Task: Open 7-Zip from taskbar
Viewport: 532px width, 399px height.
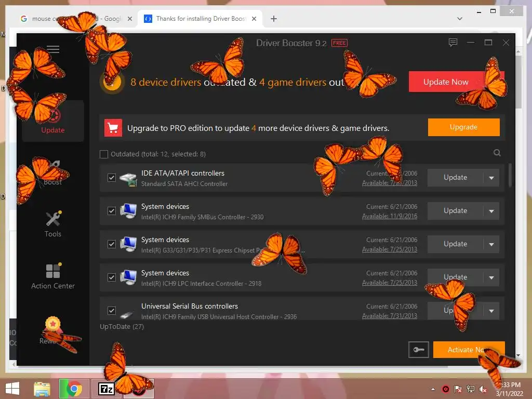Action: (106, 389)
